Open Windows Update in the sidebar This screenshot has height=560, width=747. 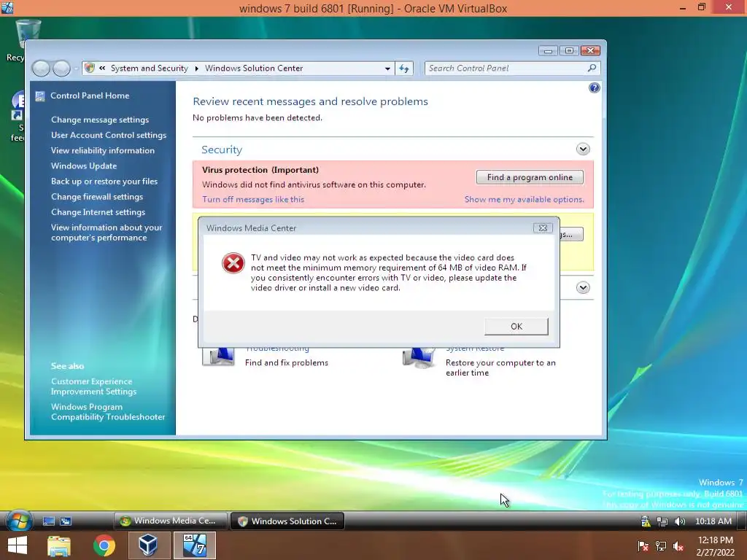[x=84, y=166]
